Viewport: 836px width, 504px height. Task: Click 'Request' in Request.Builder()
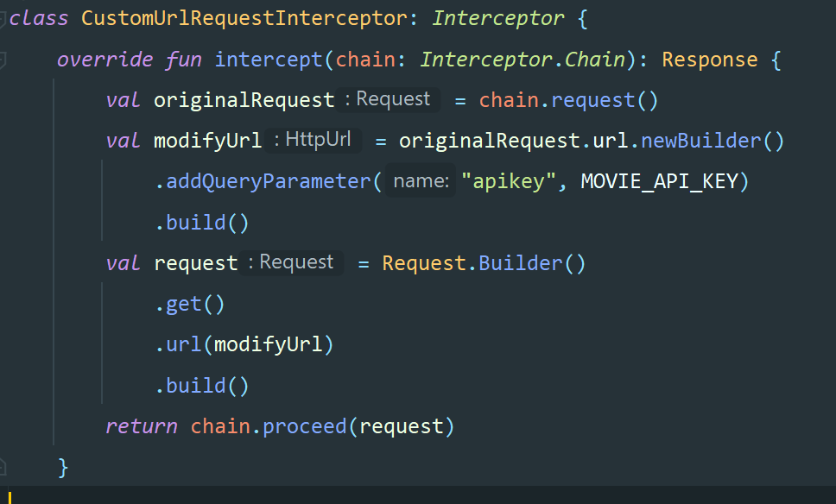point(424,263)
